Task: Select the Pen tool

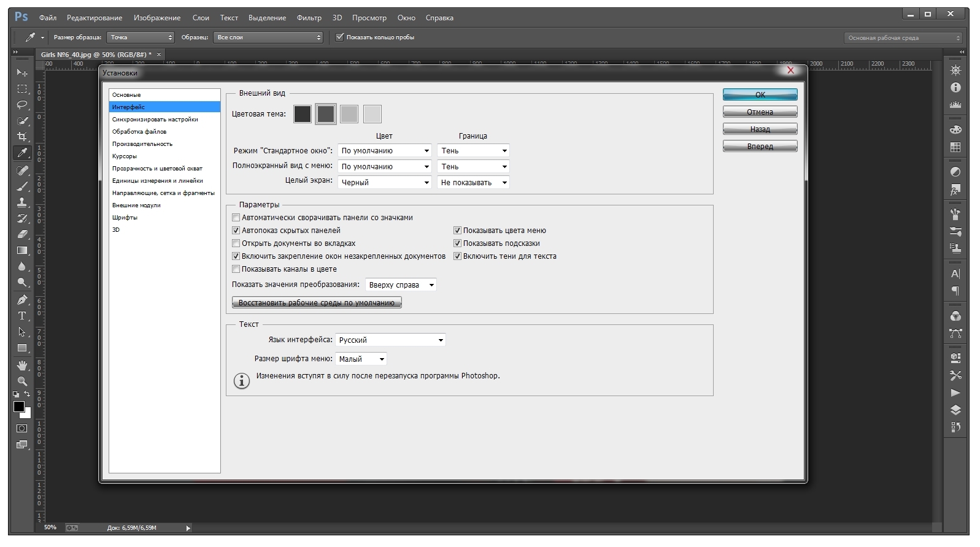Action: pyautogui.click(x=22, y=300)
